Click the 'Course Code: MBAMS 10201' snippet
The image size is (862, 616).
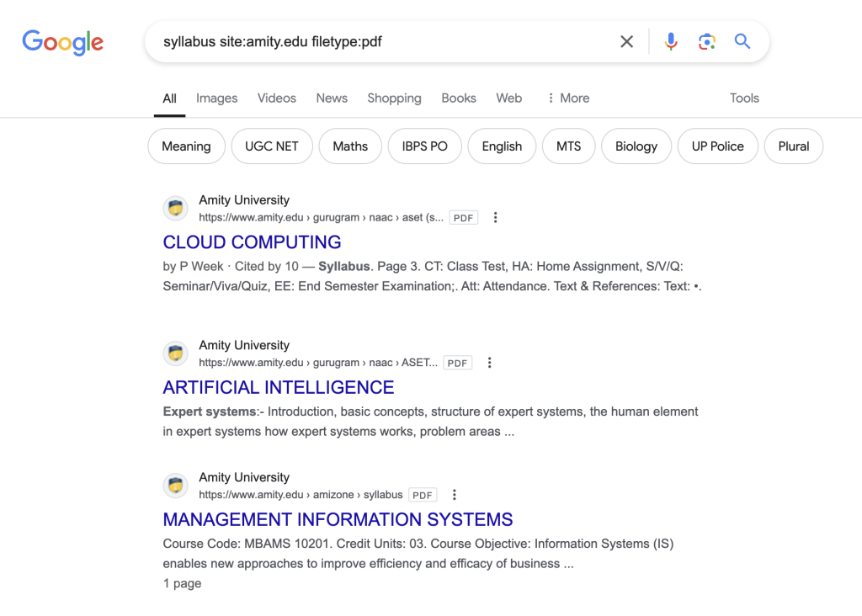[x=248, y=544]
